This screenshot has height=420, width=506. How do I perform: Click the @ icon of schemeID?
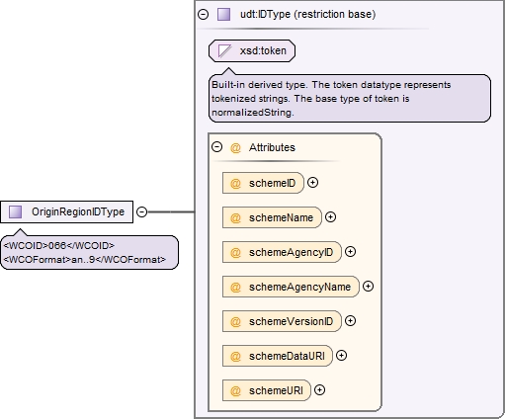coord(235,183)
